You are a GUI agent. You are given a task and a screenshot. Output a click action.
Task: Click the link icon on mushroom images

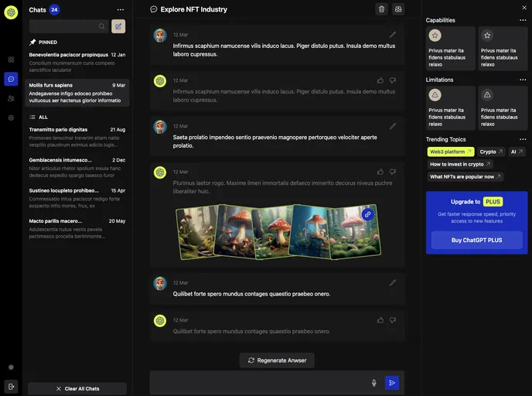pos(368,214)
